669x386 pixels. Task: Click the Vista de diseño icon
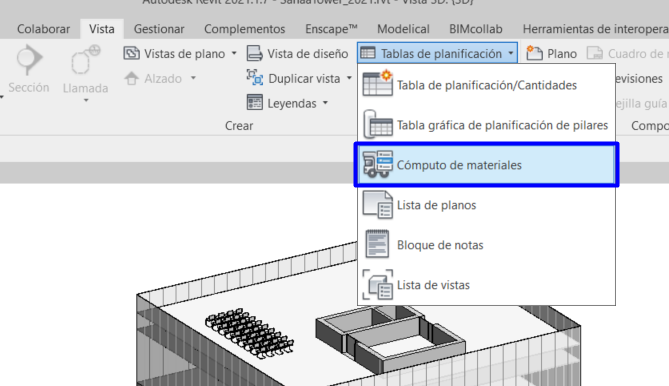[255, 53]
